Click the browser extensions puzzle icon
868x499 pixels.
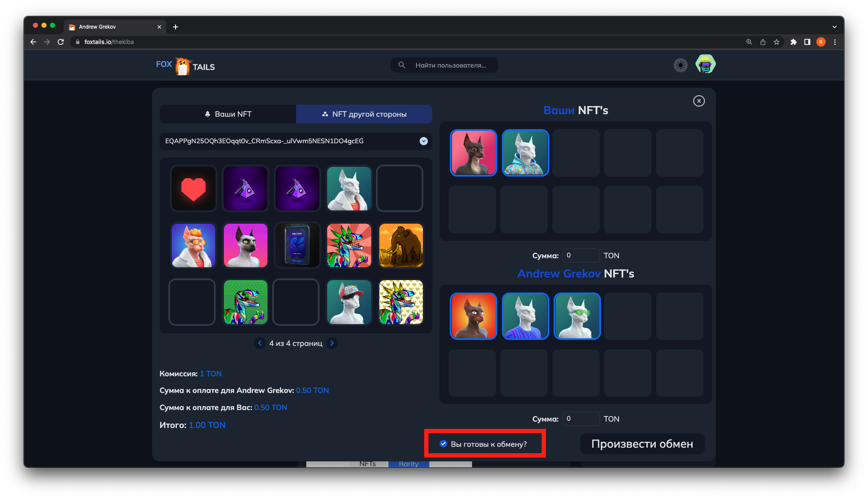(793, 42)
